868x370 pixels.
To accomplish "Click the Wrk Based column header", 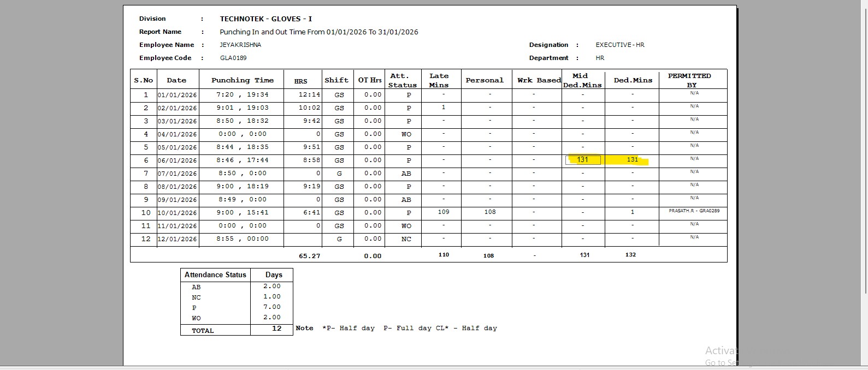I will tap(539, 80).
